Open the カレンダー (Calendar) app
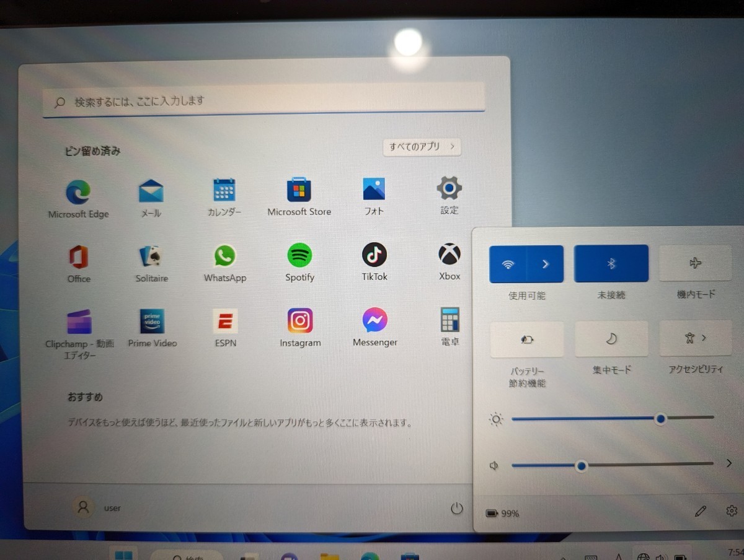 click(224, 198)
